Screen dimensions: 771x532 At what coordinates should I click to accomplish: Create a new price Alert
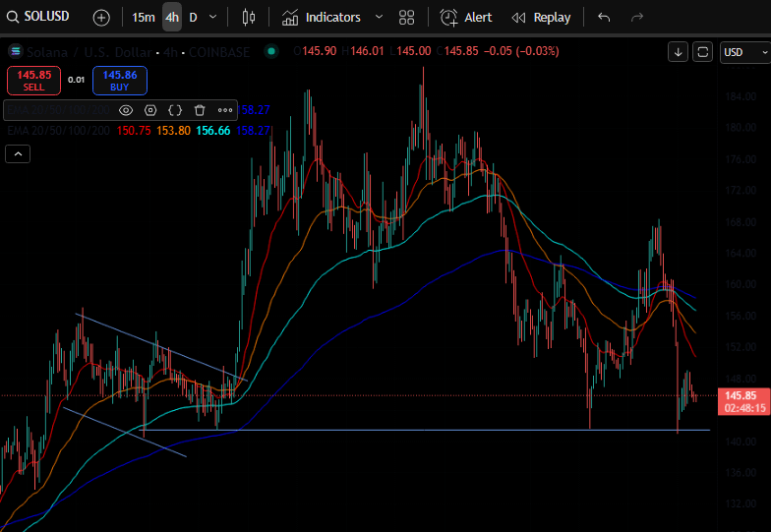click(466, 18)
